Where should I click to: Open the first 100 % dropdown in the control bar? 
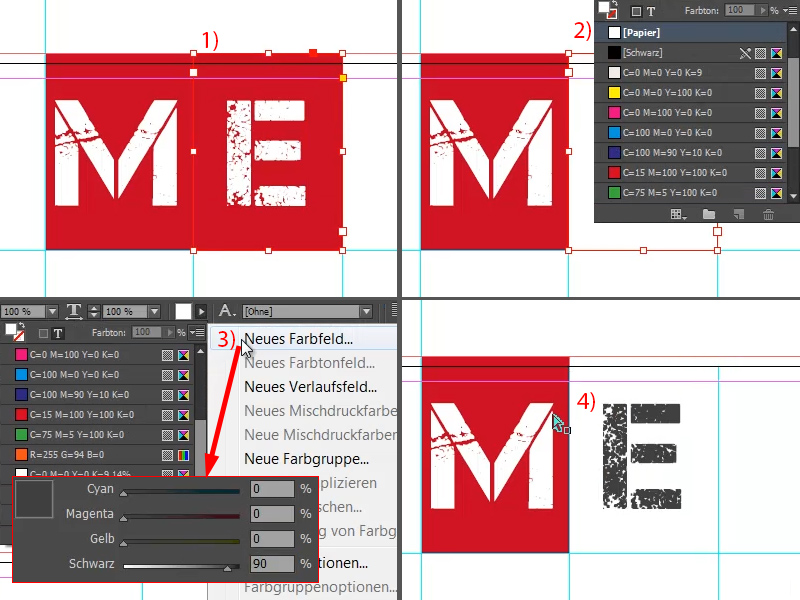52,311
